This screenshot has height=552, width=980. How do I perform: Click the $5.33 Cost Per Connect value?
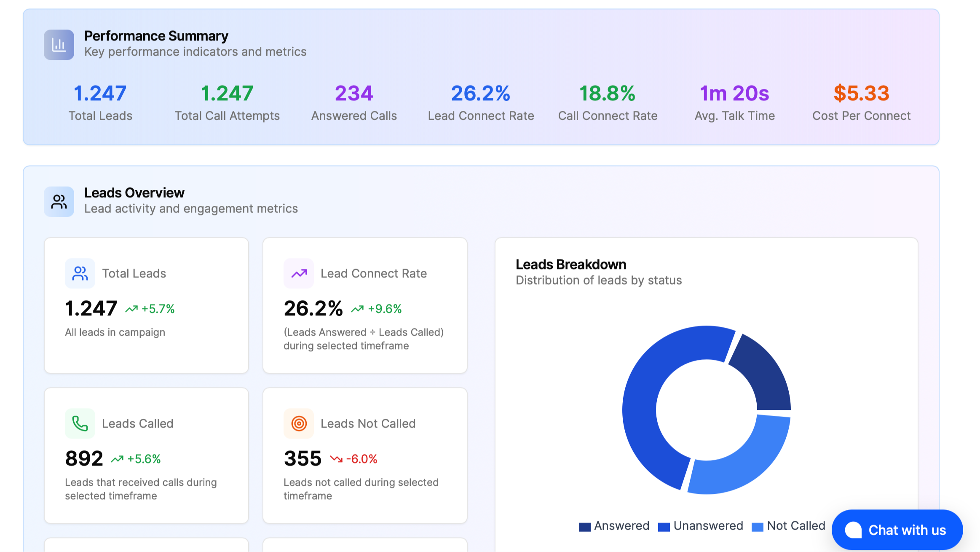point(861,93)
